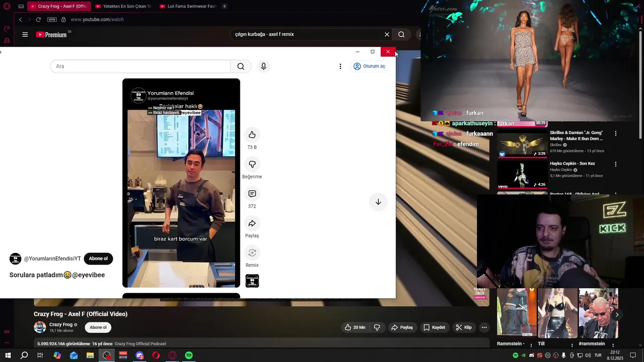Switch to the Yataktan En Son Çıkan tab
The height and width of the screenshot is (362, 644).
pyautogui.click(x=123, y=7)
